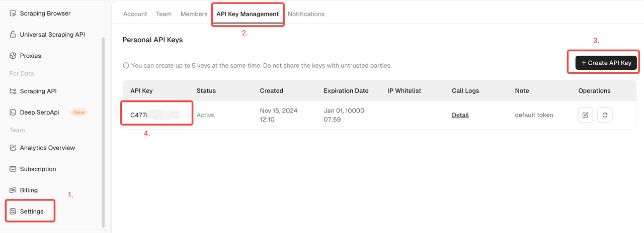Click the Universal Scraping API lock icon
The width and height of the screenshot is (644, 233).
(13, 35)
